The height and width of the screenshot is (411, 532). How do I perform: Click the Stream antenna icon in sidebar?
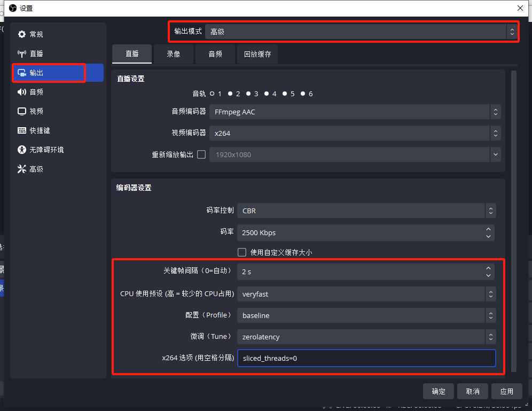coord(22,53)
